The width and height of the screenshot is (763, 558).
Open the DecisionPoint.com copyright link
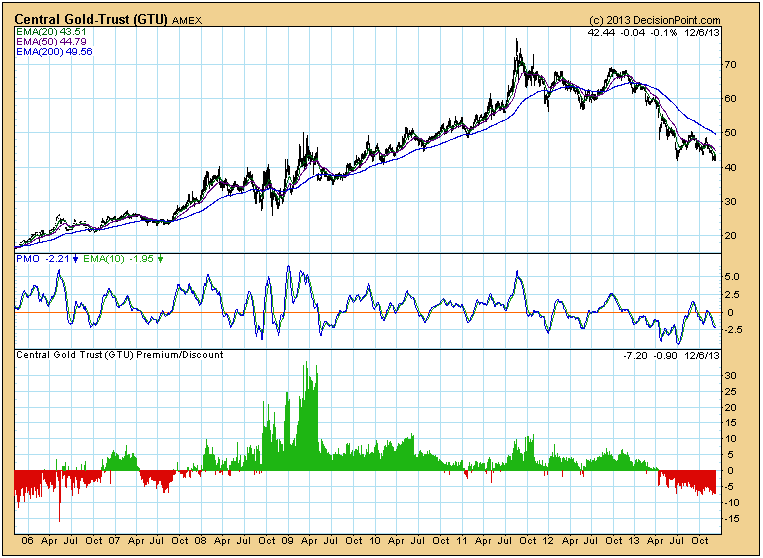click(x=655, y=20)
